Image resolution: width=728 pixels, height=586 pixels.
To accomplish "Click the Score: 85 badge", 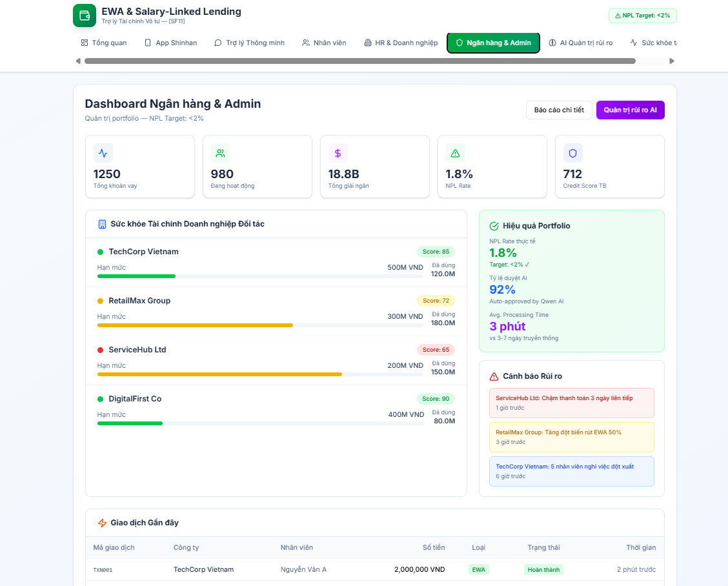I will pyautogui.click(x=436, y=252).
